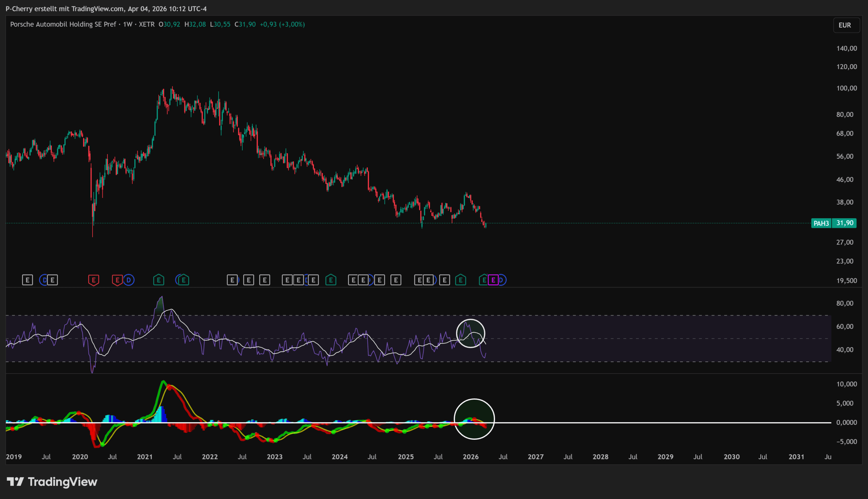Click the Porsche Automobil Holding SE Pref title
This screenshot has width=868, height=499.
pos(63,24)
